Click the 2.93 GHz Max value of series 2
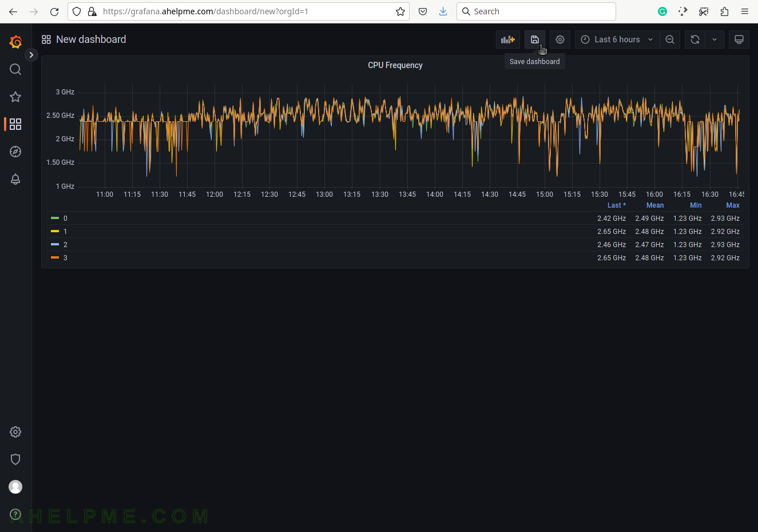The image size is (758, 532). coord(725,245)
